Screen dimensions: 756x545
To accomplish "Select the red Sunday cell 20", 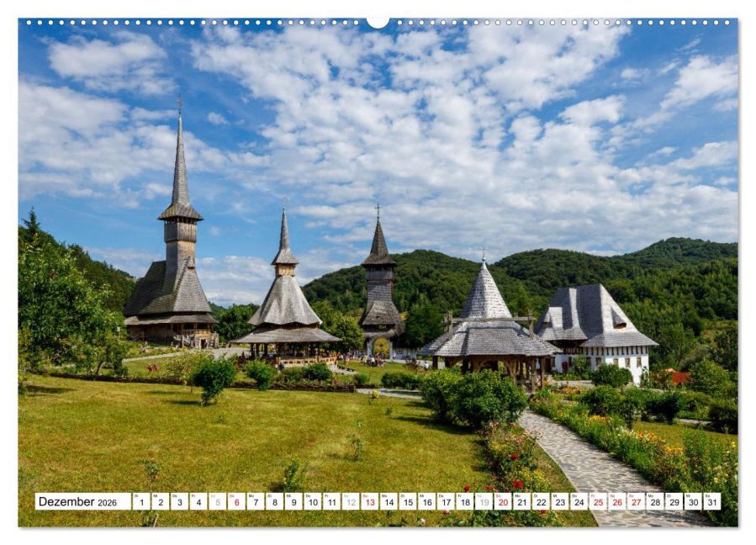I will point(503,501).
